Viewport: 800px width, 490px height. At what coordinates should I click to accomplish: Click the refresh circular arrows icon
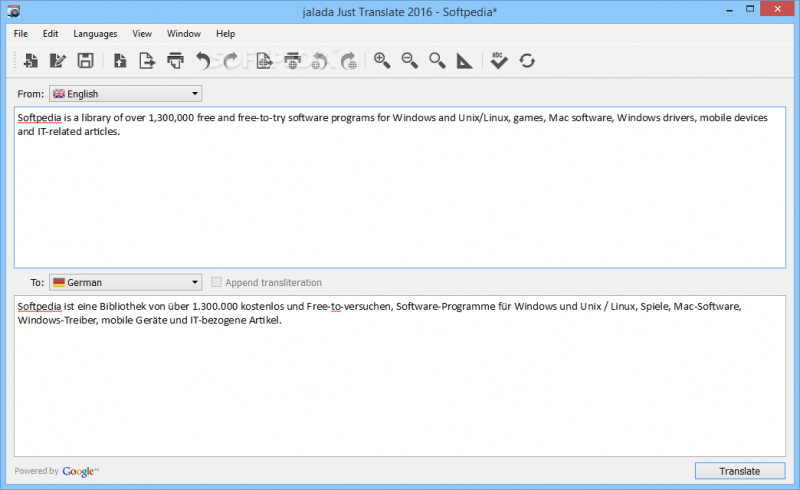(527, 61)
